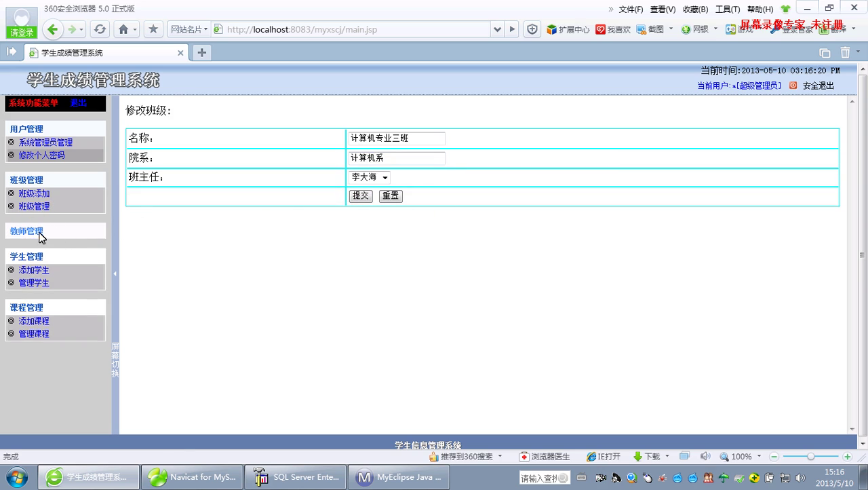This screenshot has width=868, height=490.
Task: Click the 网银 online banking button
Action: [695, 29]
